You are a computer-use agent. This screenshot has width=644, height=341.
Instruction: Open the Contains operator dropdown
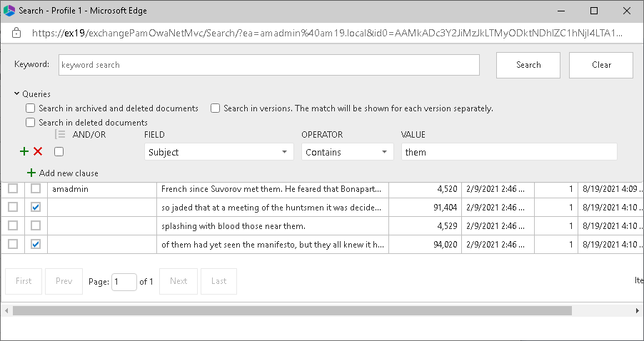tap(347, 152)
